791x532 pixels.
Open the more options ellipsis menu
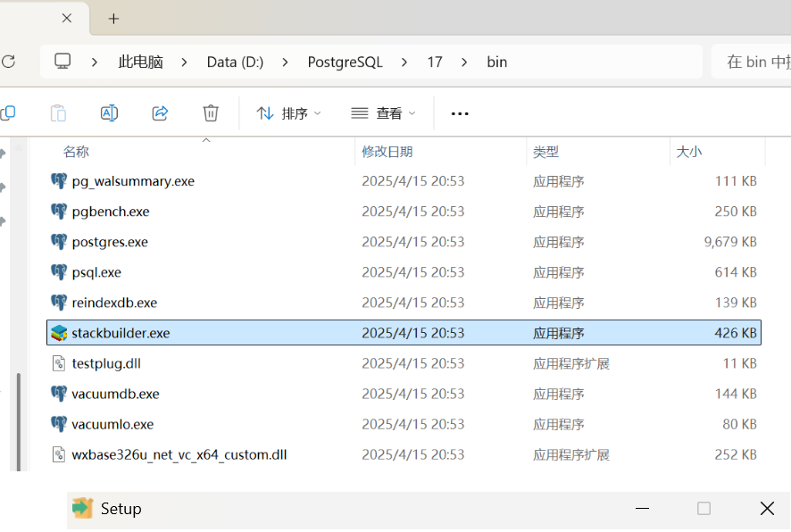pos(460,113)
